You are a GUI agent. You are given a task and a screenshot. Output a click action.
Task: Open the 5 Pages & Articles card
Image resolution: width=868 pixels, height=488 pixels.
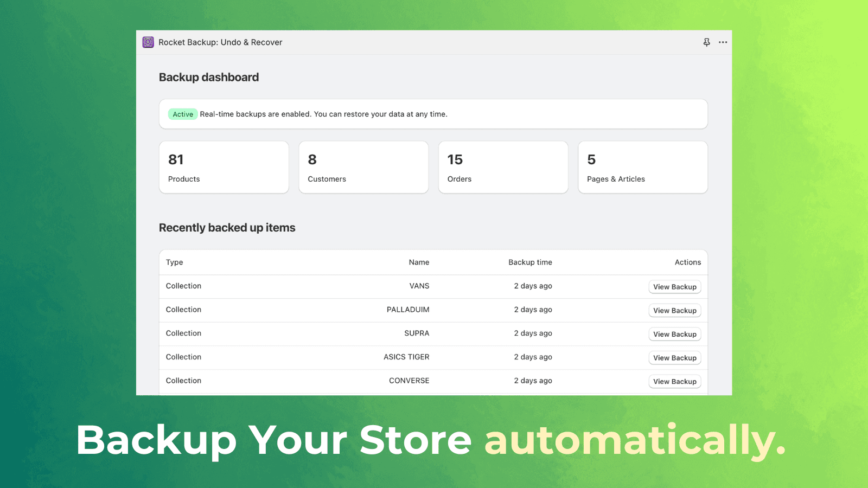point(643,167)
